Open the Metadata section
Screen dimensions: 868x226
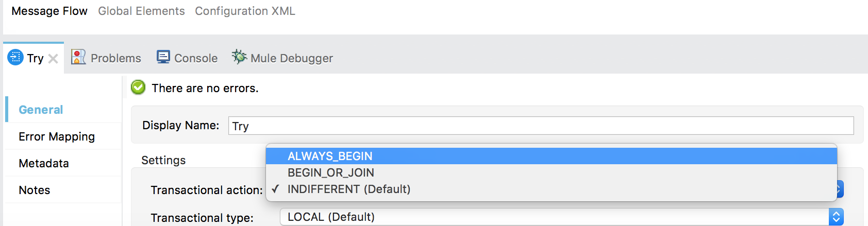point(44,163)
